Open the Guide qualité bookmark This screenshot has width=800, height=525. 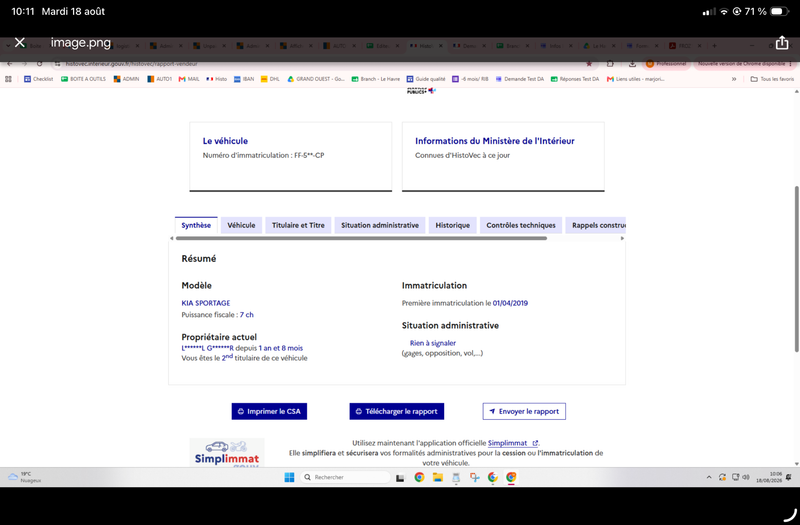click(x=426, y=79)
